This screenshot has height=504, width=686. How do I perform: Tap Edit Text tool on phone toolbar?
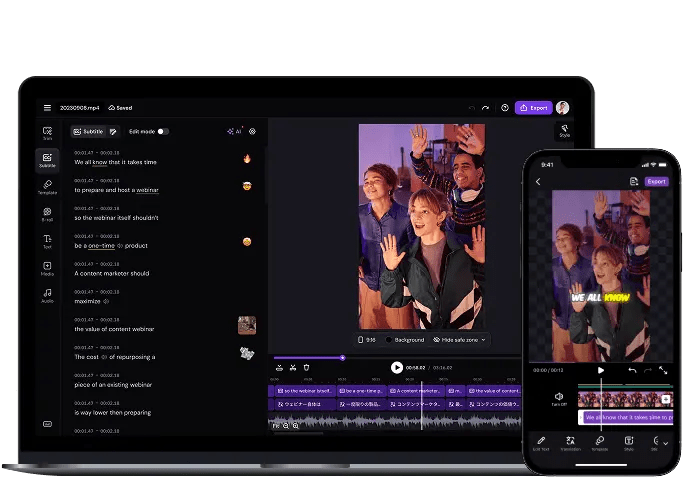tap(541, 443)
